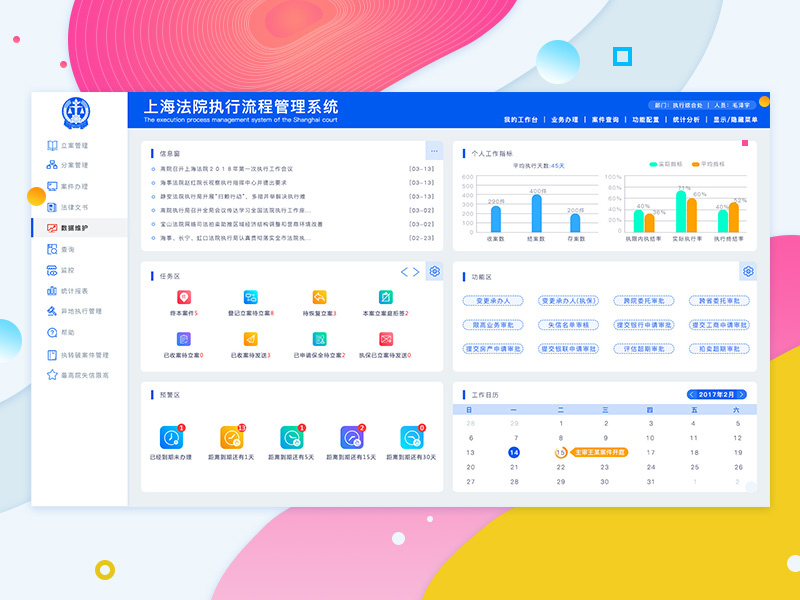Open 查询 search icon in sidebar
The image size is (800, 600).
coord(52,249)
